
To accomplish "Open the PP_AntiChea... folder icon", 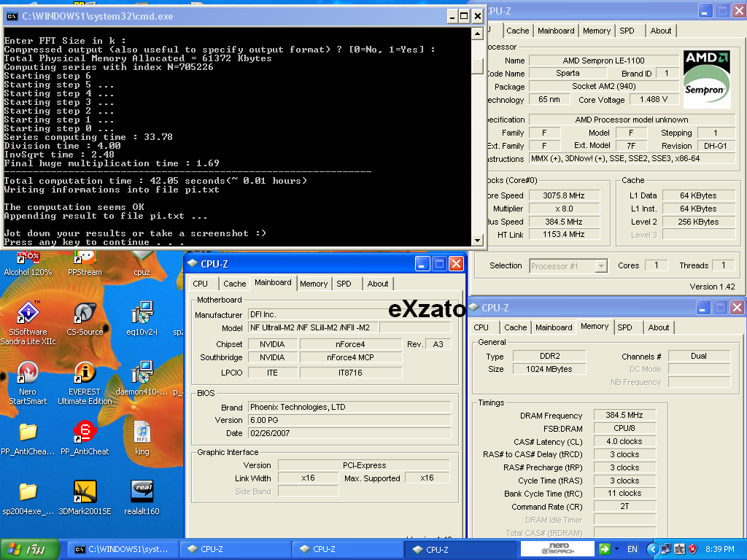I will click(28, 438).
